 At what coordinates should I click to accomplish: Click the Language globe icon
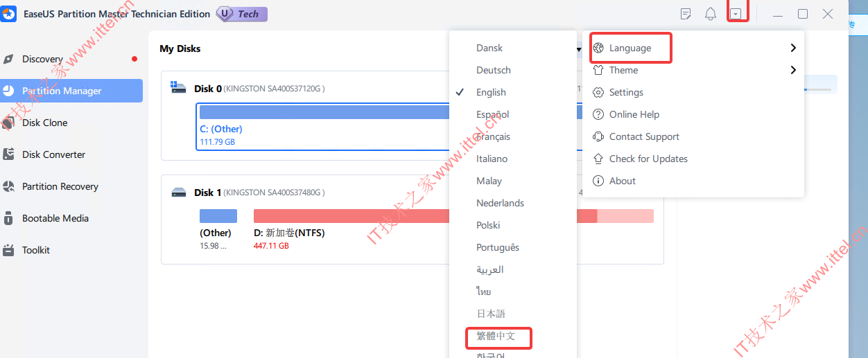tap(598, 48)
